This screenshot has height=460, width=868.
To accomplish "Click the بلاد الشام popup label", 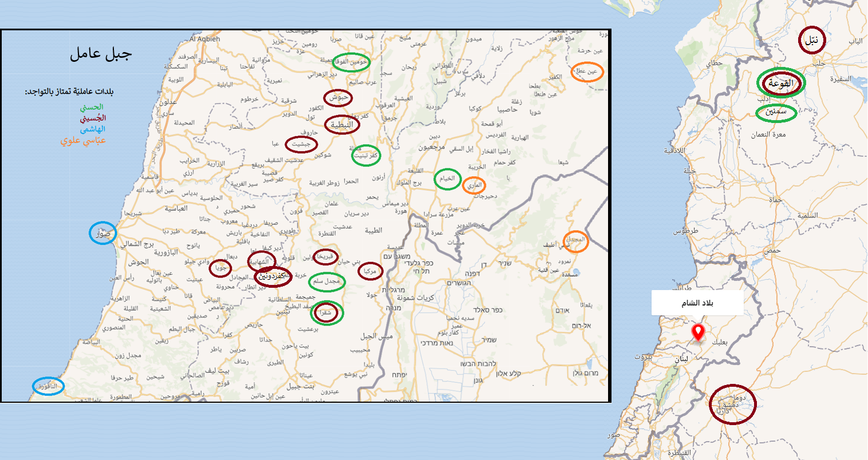I will click(697, 303).
